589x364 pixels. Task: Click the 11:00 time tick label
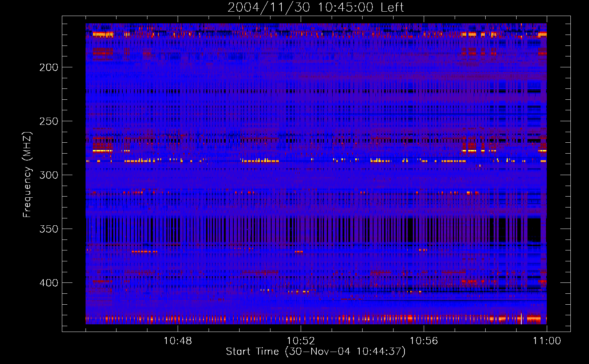point(547,341)
